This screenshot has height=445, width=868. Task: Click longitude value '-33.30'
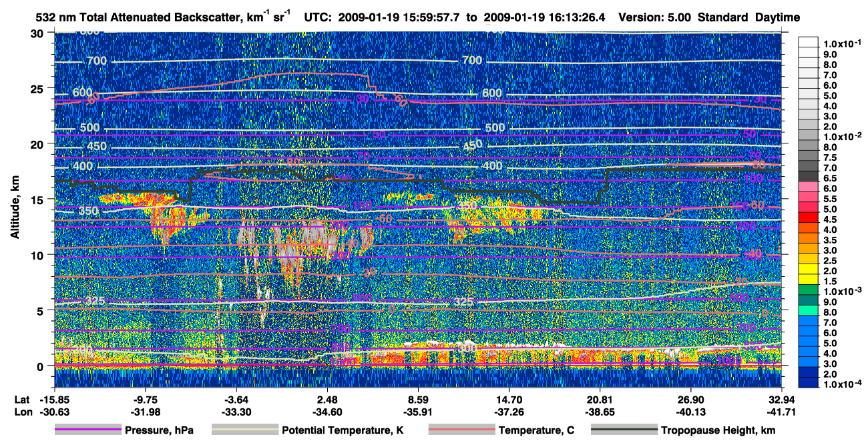[x=236, y=412]
